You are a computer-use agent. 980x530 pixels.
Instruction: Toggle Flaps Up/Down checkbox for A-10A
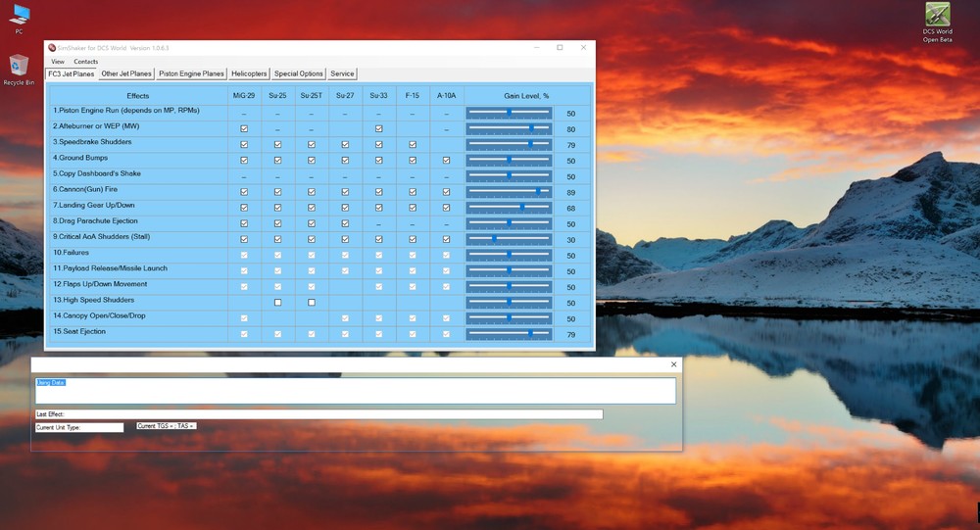coord(446,287)
